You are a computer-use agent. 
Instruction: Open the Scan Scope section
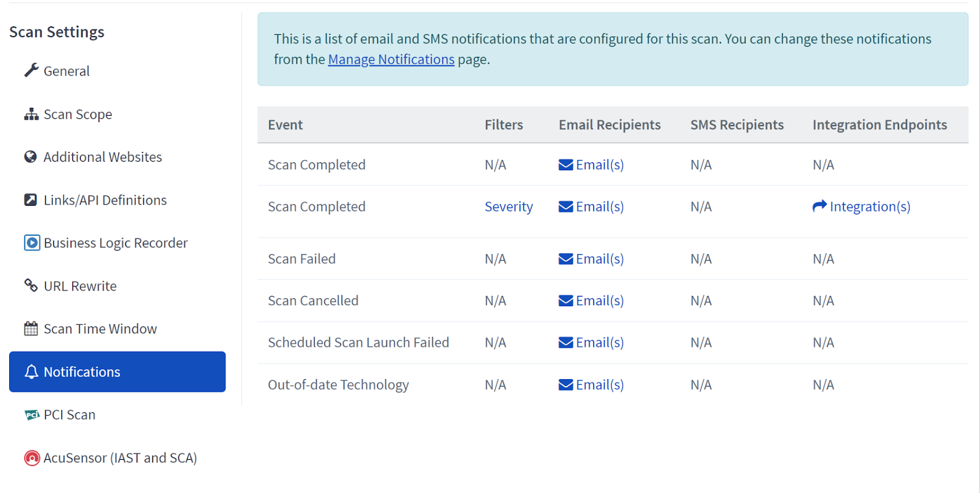(x=78, y=115)
